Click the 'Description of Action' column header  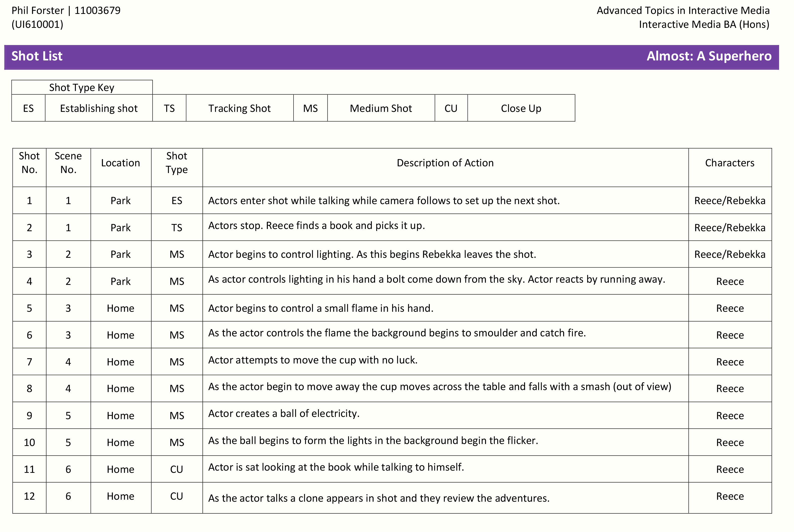[445, 163]
